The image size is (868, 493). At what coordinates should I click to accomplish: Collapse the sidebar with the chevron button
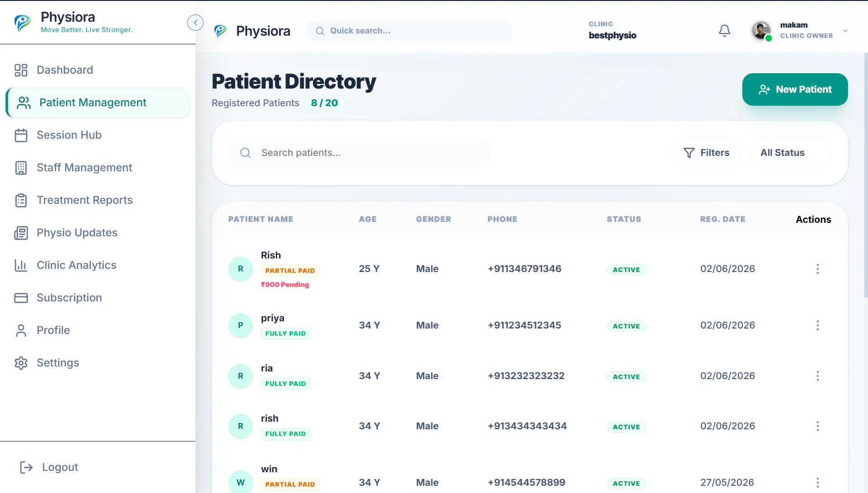(195, 23)
